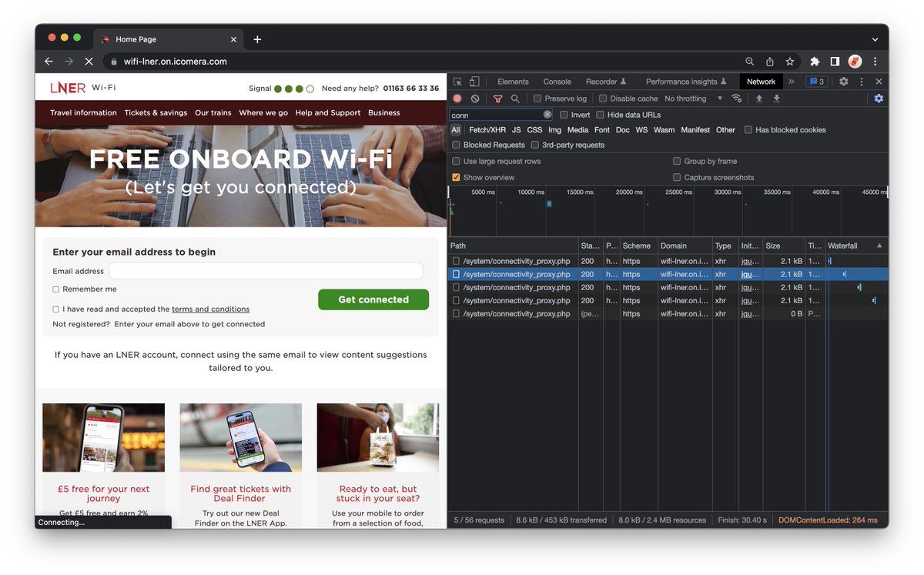Open network conditions wifi icon
This screenshot has width=924, height=575.
pos(737,99)
